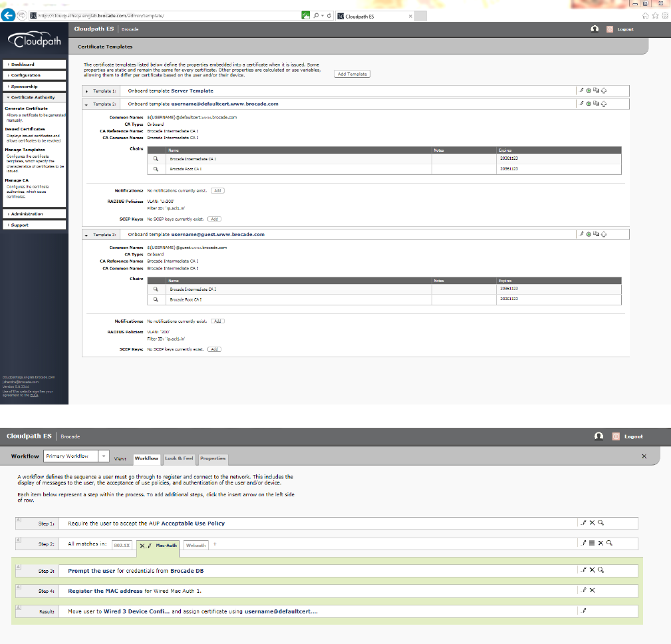
Task: Delete Step 1 with the X icon
Action: pos(593,523)
